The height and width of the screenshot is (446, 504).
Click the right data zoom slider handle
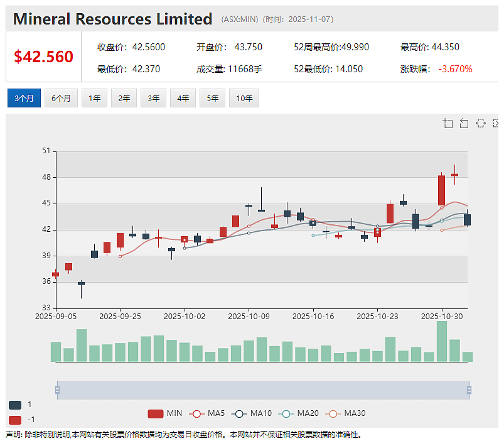click(469, 390)
